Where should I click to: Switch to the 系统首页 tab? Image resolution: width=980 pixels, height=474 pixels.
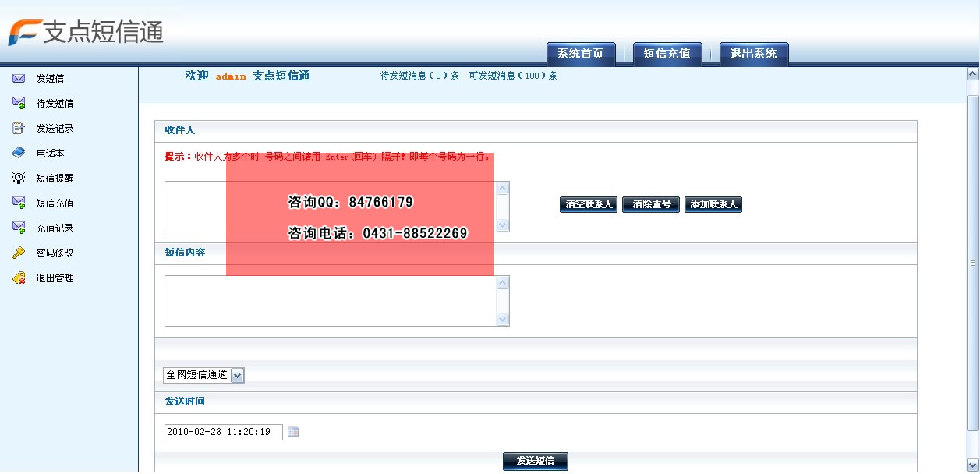580,53
